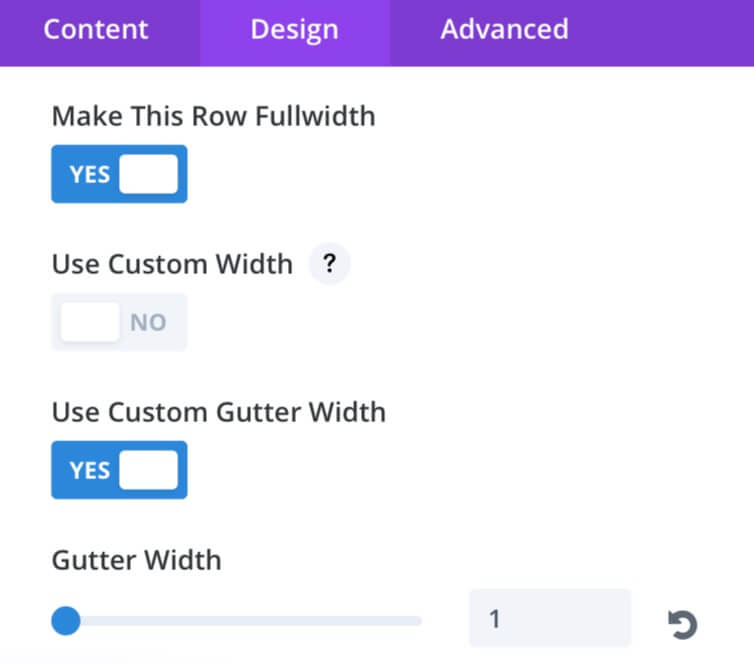Click YES text on Custom Gutter Width toggle
754x664 pixels.
click(89, 470)
